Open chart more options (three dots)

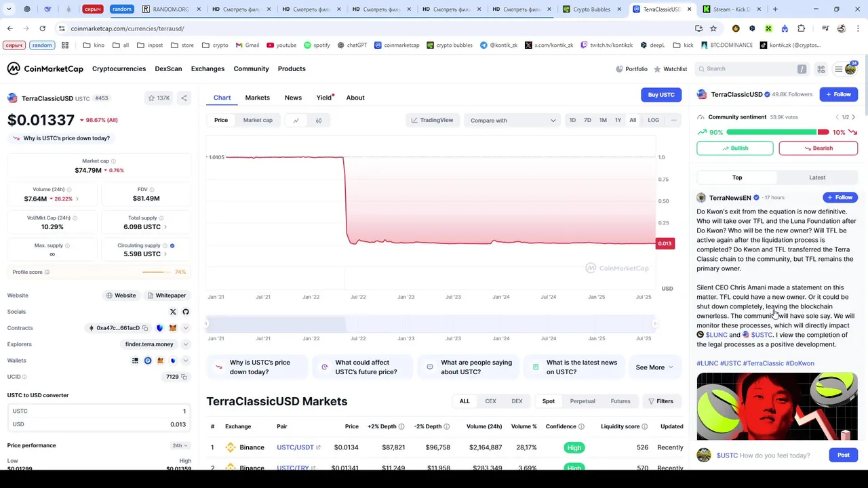673,120
